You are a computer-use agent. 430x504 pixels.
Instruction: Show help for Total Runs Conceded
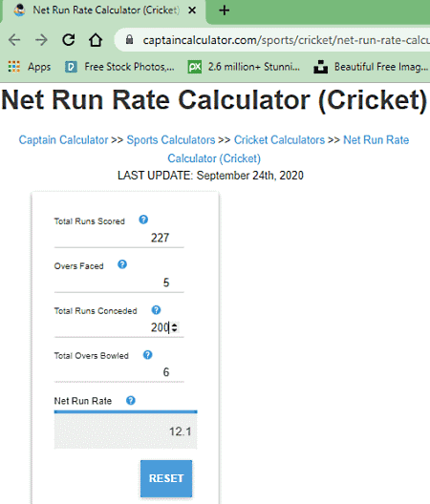coord(156,310)
